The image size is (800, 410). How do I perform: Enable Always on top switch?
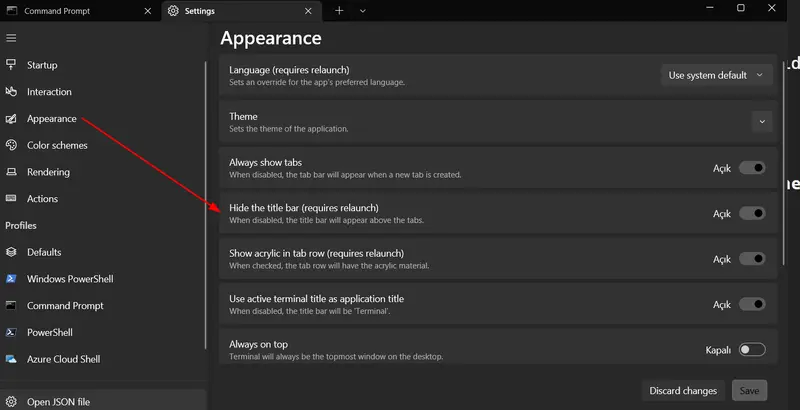click(x=752, y=350)
